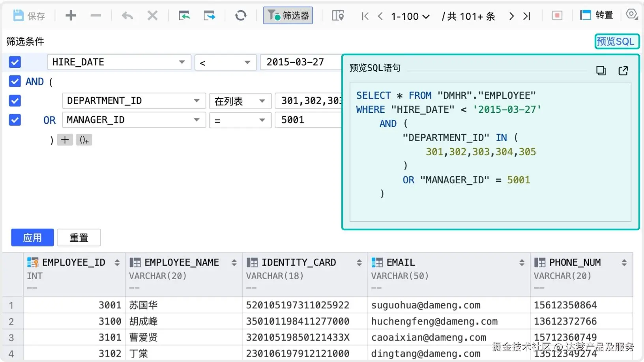Jump to last page icon

click(x=527, y=16)
